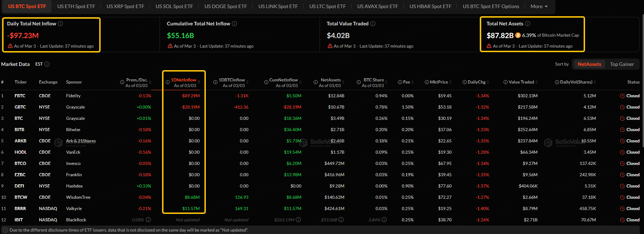This screenshot has width=644, height=234.
Task: Select NetAssets sort option
Action: 589,64
